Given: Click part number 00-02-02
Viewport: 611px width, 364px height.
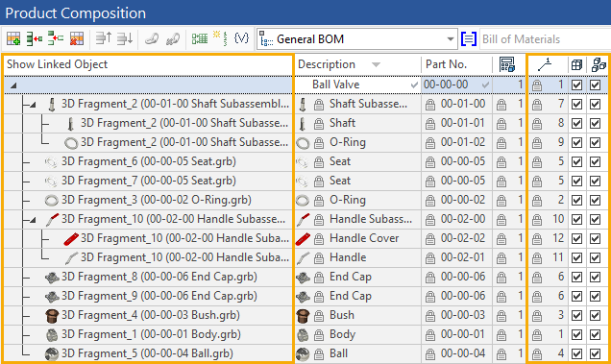Looking at the screenshot, I should 463,238.
